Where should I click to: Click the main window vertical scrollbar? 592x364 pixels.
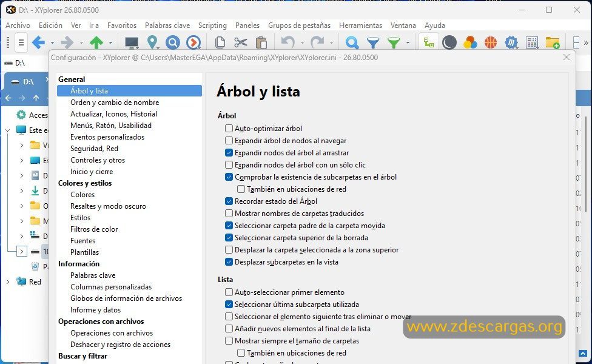click(587, 164)
